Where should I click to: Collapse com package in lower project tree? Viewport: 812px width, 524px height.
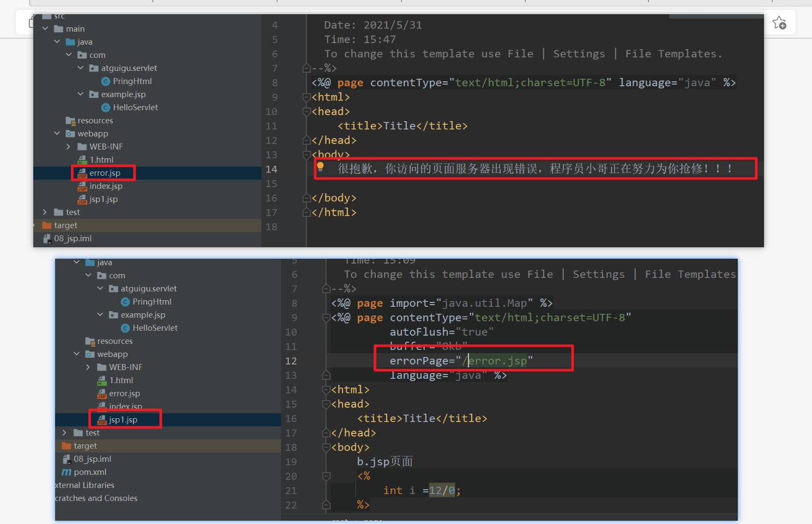click(x=88, y=276)
